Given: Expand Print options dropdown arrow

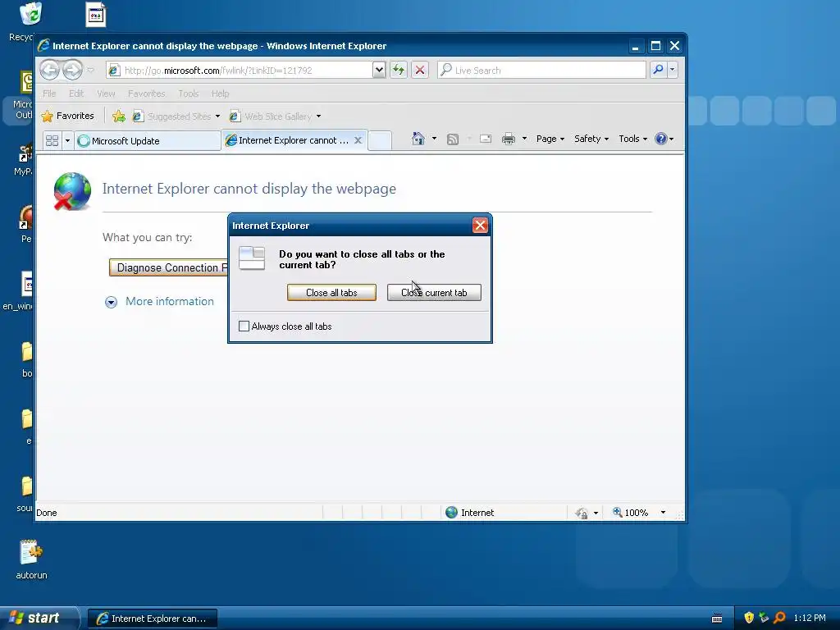Looking at the screenshot, I should pos(524,139).
